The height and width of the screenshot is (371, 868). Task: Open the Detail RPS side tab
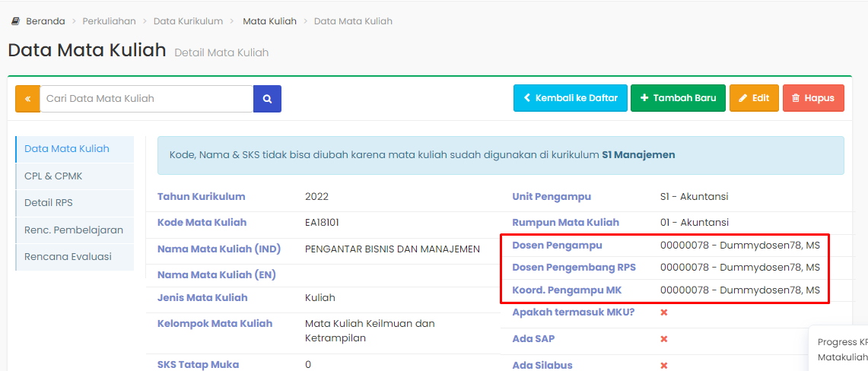(75, 204)
